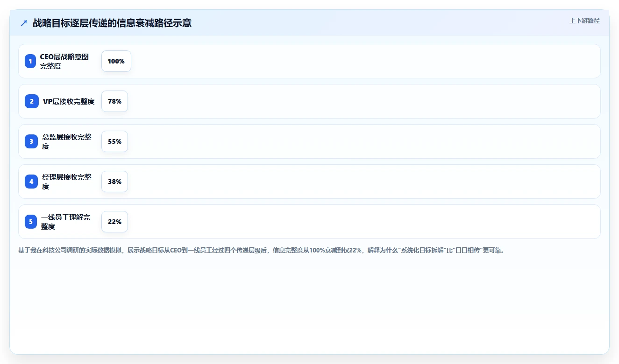Click empty area of the VP层 row card
The width and height of the screenshot is (619, 364).
364,101
